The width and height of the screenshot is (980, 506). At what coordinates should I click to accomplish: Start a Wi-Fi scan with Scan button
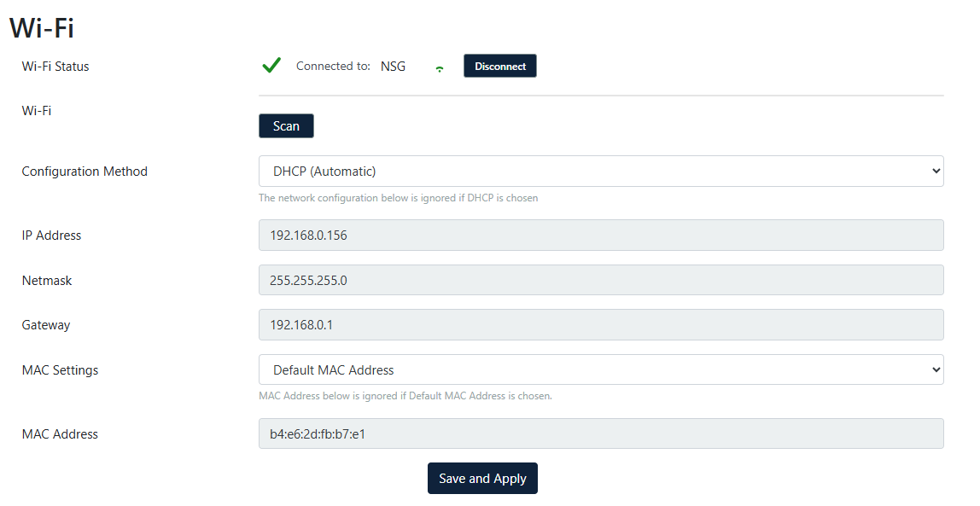286,126
